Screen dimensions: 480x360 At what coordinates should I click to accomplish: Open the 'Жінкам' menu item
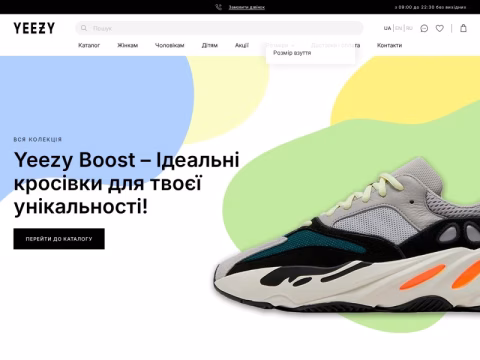point(127,45)
